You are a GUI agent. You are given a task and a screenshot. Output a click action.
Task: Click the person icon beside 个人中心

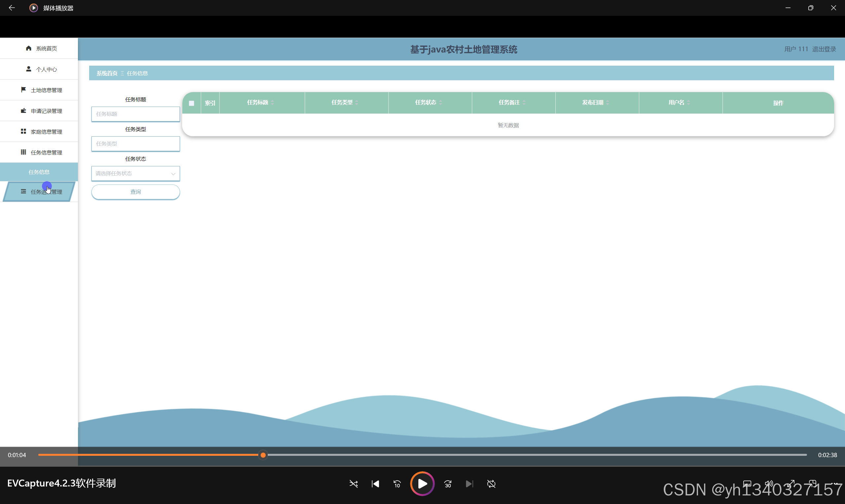point(28,69)
